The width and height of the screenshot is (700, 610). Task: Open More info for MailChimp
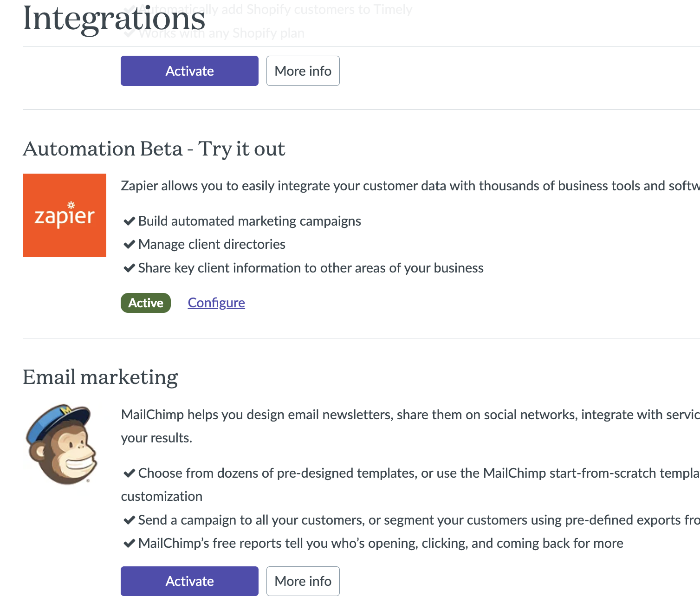(x=303, y=581)
